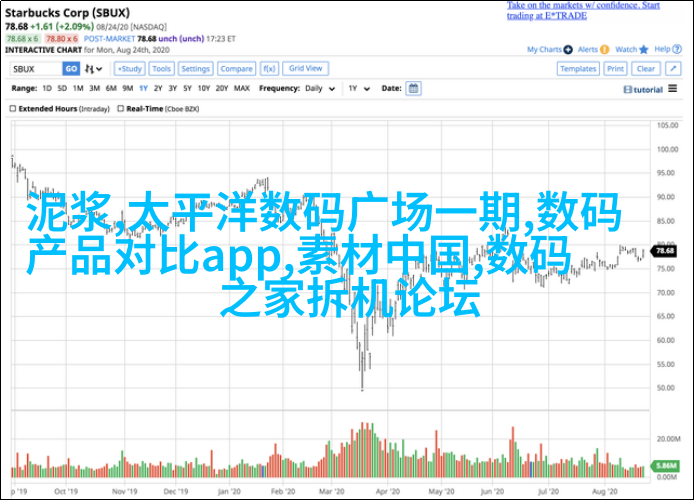Image resolution: width=695 pixels, height=500 pixels.
Task: Open the Tools button
Action: [161, 69]
